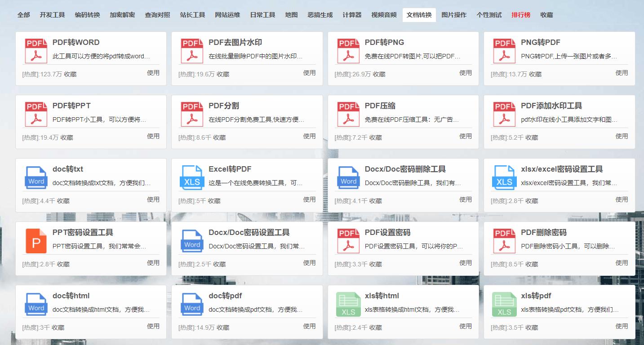This screenshot has height=345, width=644.
Task: Select the 全部 category
Action: (23, 14)
